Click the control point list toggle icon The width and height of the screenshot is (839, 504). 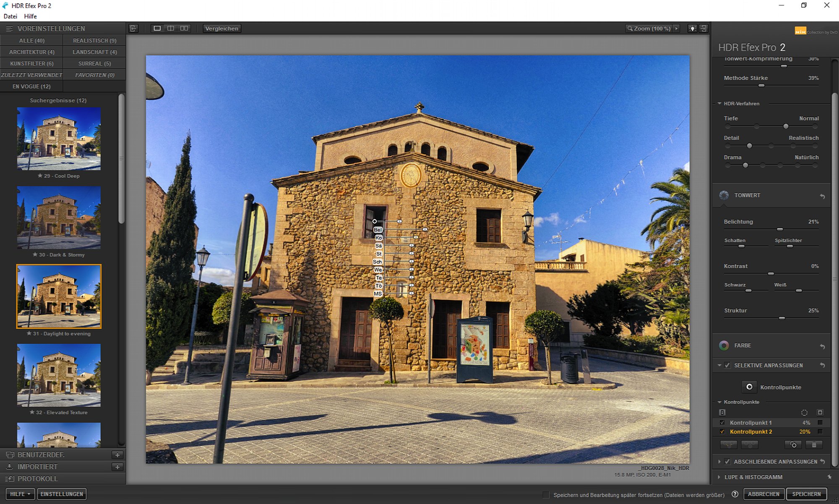pos(722,413)
